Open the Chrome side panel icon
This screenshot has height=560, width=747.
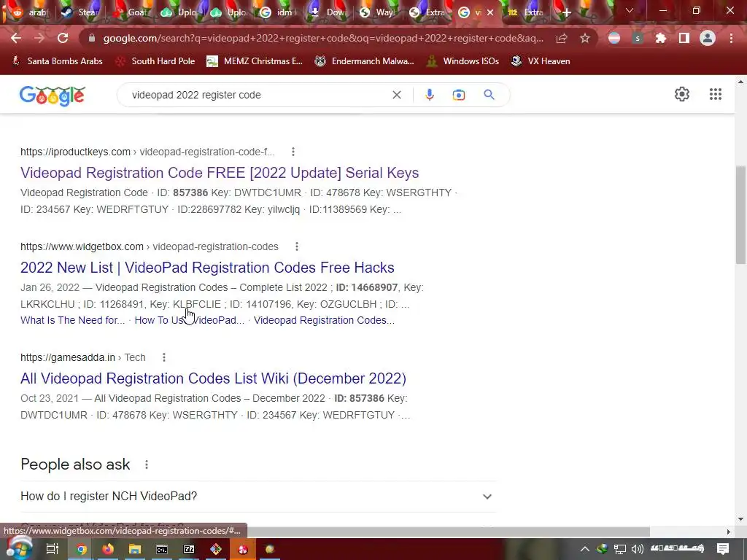[684, 39]
